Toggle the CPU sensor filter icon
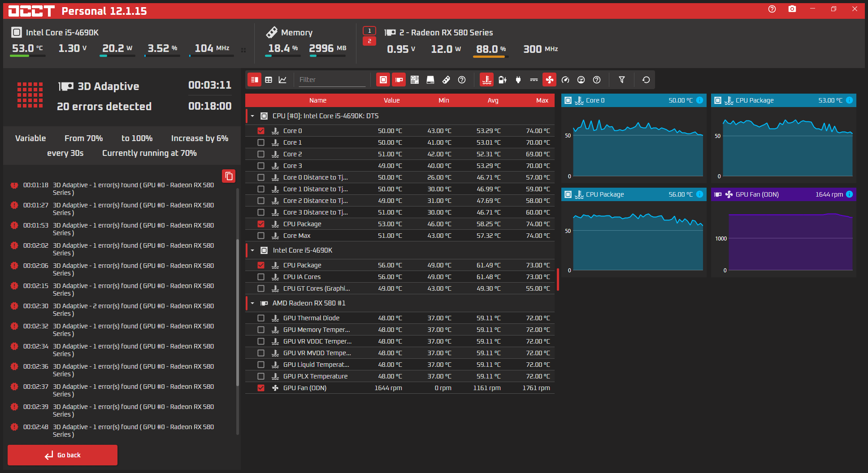The height and width of the screenshot is (473, 868). point(383,80)
